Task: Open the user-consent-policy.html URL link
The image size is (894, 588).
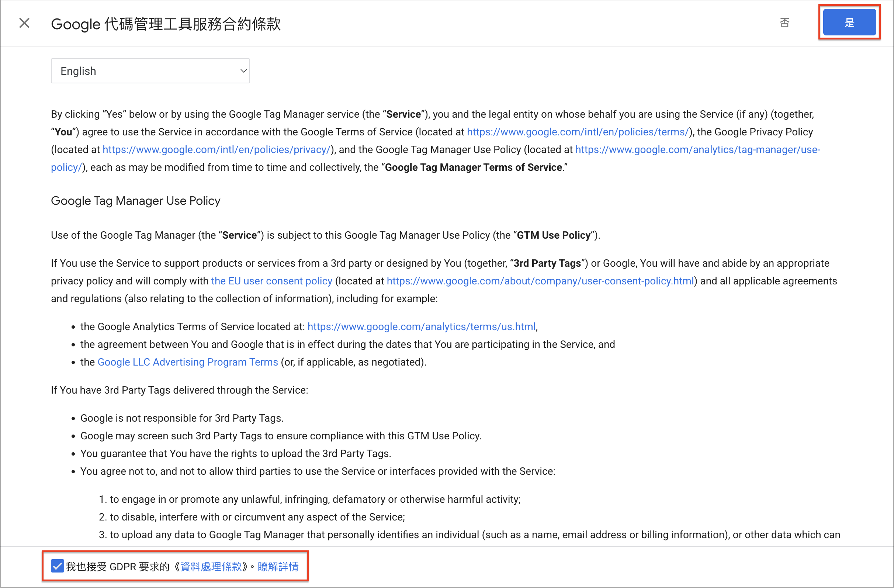Action: (x=540, y=281)
